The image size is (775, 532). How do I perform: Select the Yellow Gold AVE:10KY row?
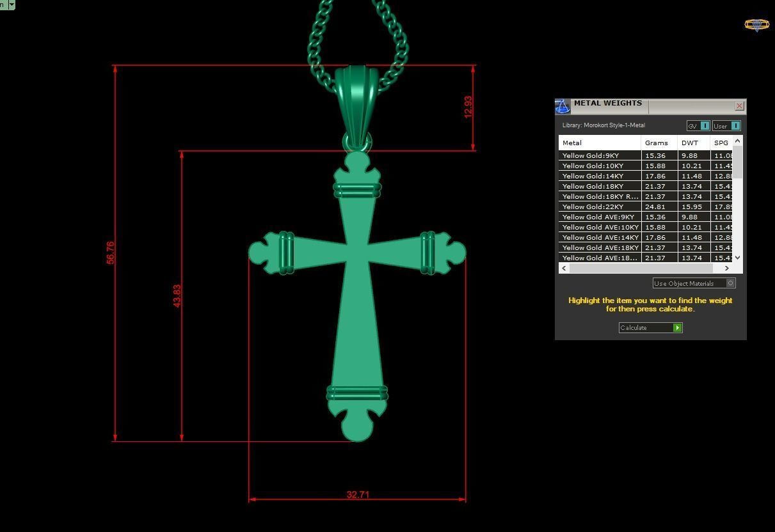click(x=646, y=228)
